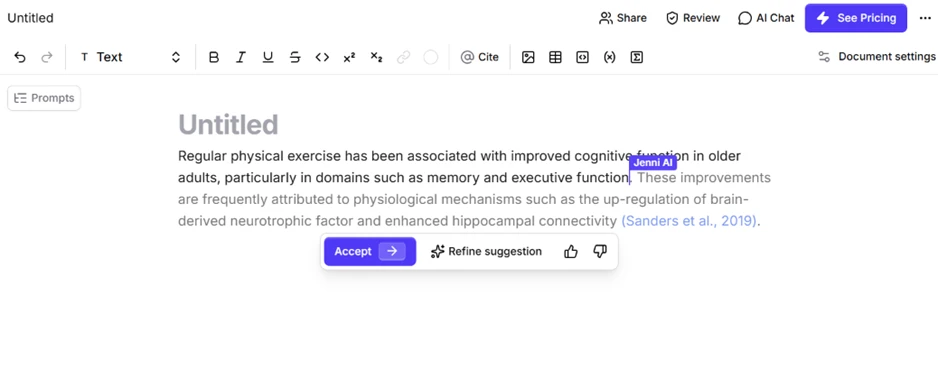Screen dimensions: 938x369
Task: Toggle strikethrough formatting
Action: 295,57
